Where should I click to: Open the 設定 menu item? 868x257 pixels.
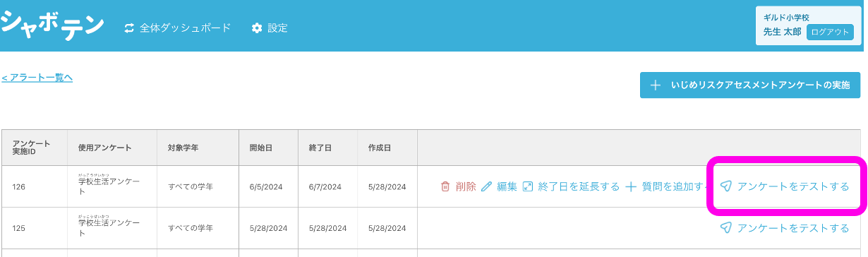[270, 28]
